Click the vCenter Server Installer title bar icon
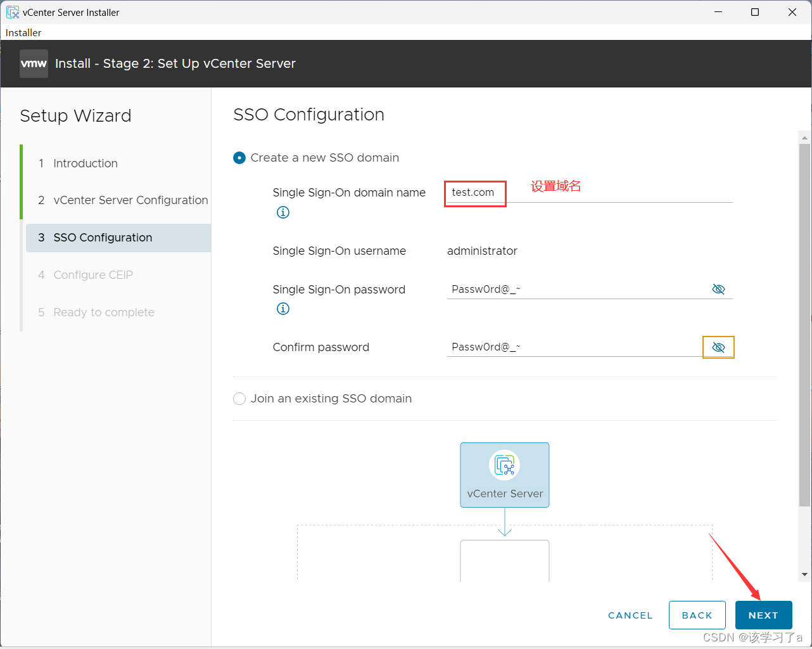The image size is (812, 649). tap(13, 12)
